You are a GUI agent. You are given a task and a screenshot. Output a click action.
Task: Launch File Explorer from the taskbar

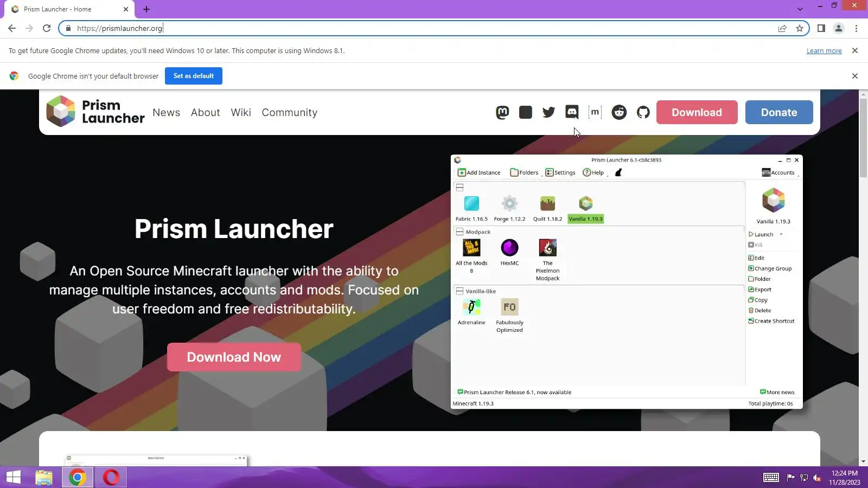point(44,477)
